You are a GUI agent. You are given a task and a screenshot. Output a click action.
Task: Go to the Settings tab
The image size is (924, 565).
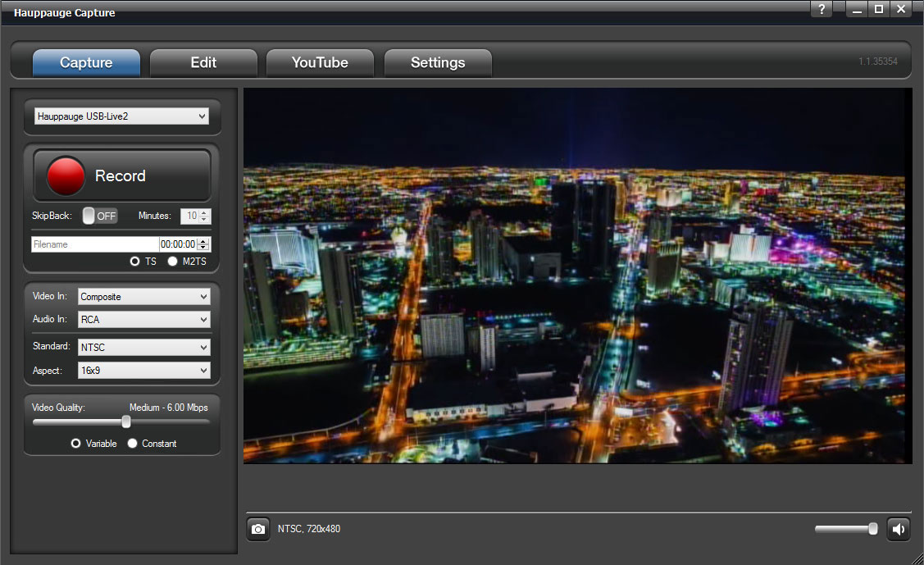tap(438, 63)
